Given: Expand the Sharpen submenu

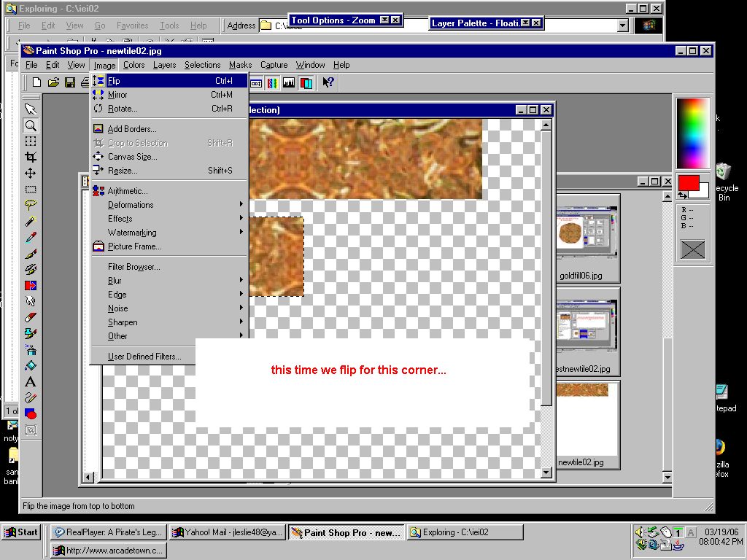Looking at the screenshot, I should [x=169, y=322].
